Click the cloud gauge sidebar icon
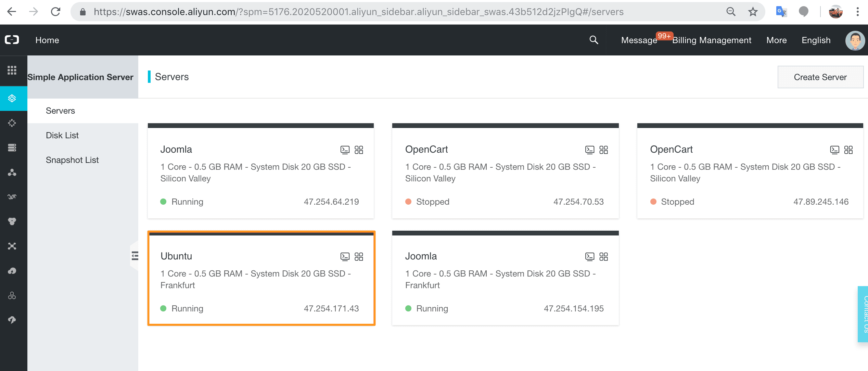 click(x=12, y=271)
